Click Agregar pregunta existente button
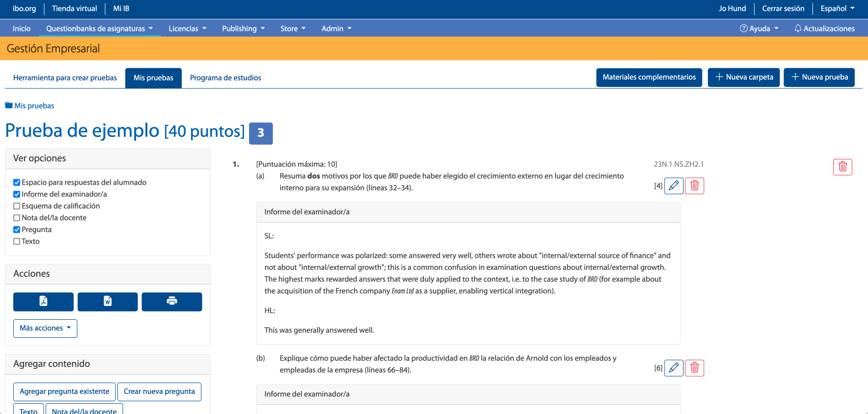Image resolution: width=868 pixels, height=414 pixels. (64, 391)
